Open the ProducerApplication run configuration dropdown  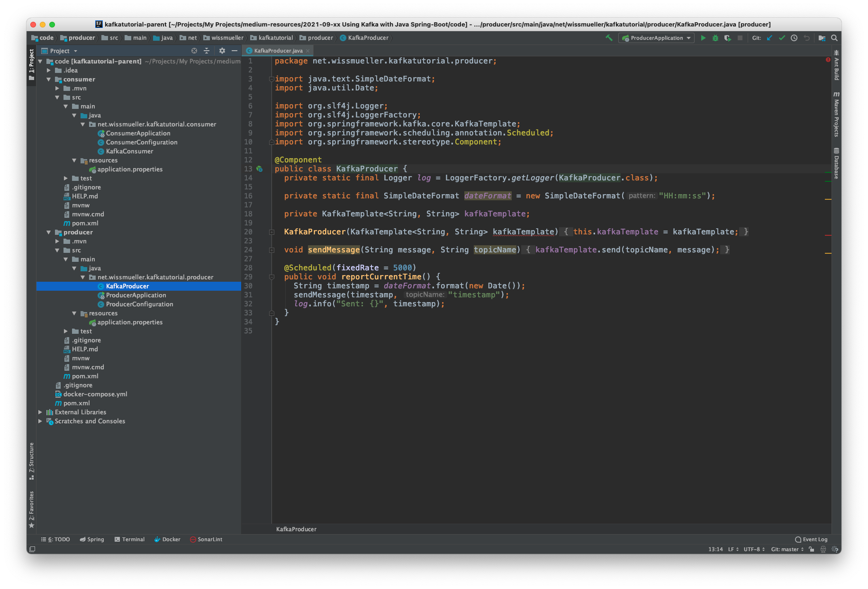(x=656, y=38)
